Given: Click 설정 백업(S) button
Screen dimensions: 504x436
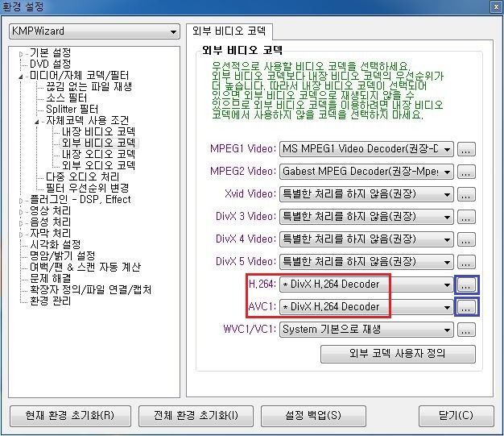Looking at the screenshot, I should (x=313, y=416).
